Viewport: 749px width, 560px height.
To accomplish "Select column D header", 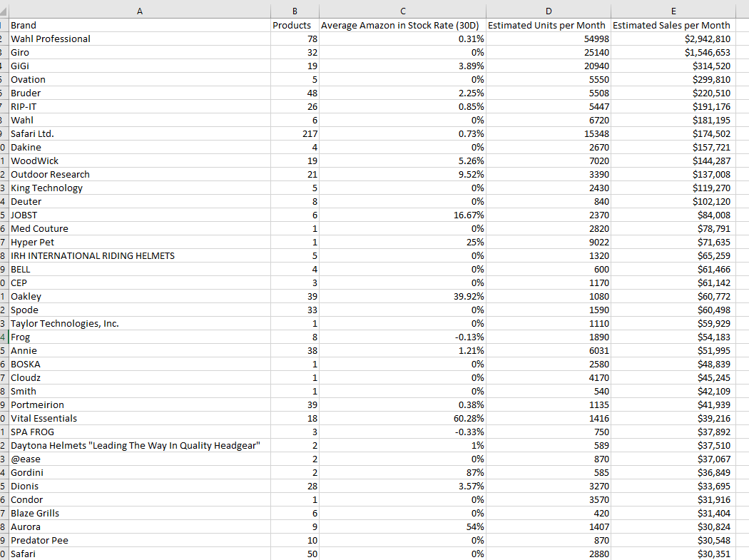I will (549, 11).
